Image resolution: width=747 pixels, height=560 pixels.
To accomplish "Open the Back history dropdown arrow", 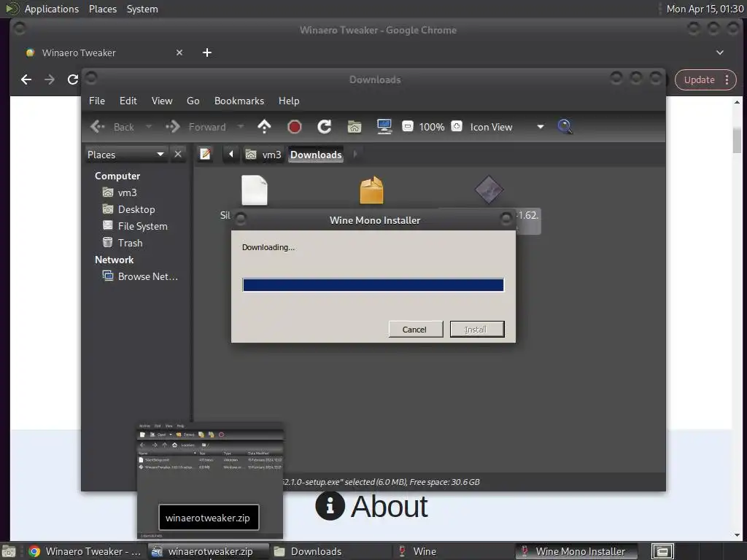I will coord(149,127).
